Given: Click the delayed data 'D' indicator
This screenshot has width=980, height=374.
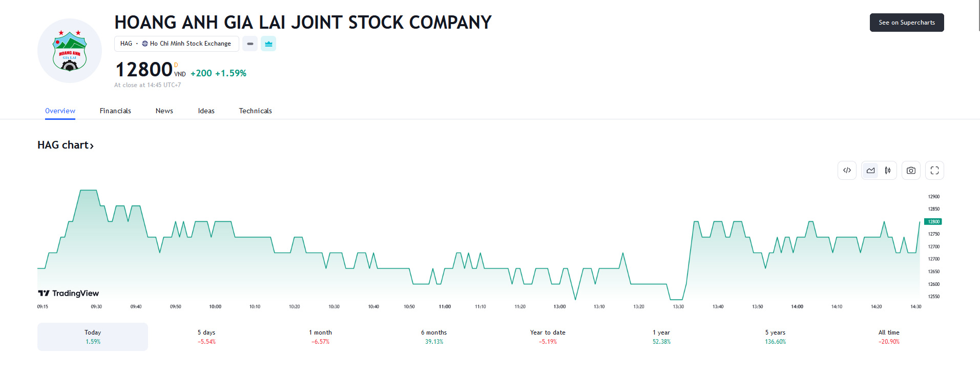Looking at the screenshot, I should tap(176, 65).
